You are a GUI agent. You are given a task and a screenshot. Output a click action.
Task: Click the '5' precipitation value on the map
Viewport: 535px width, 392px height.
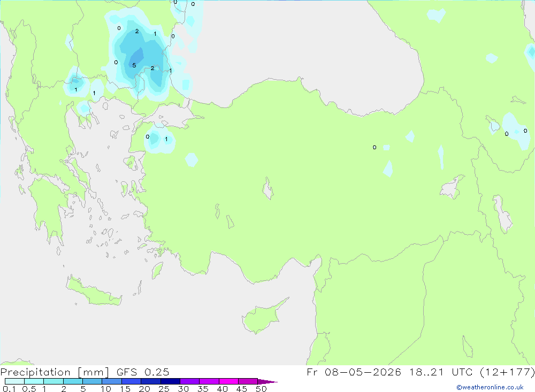pyautogui.click(x=134, y=65)
